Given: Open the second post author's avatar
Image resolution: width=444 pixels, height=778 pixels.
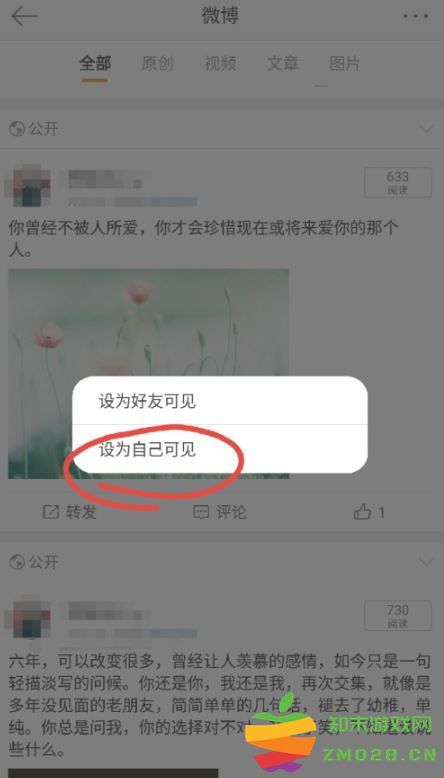Looking at the screenshot, I should point(28,619).
